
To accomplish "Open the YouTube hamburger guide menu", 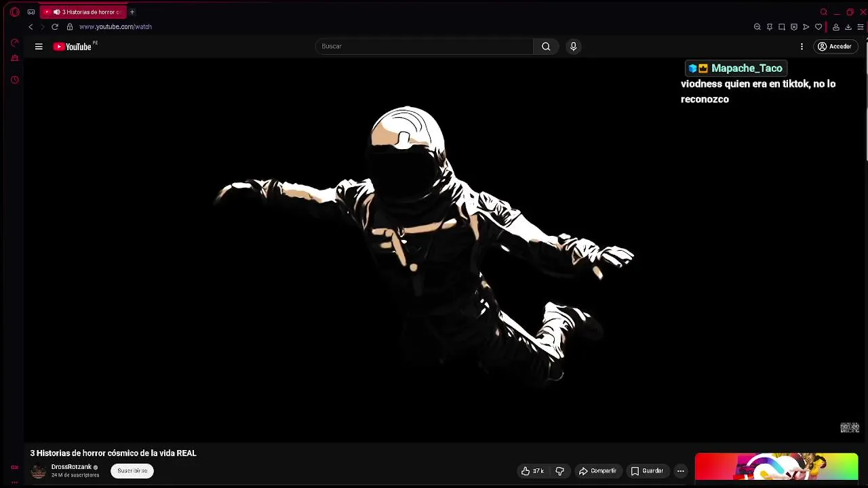I will (39, 46).
